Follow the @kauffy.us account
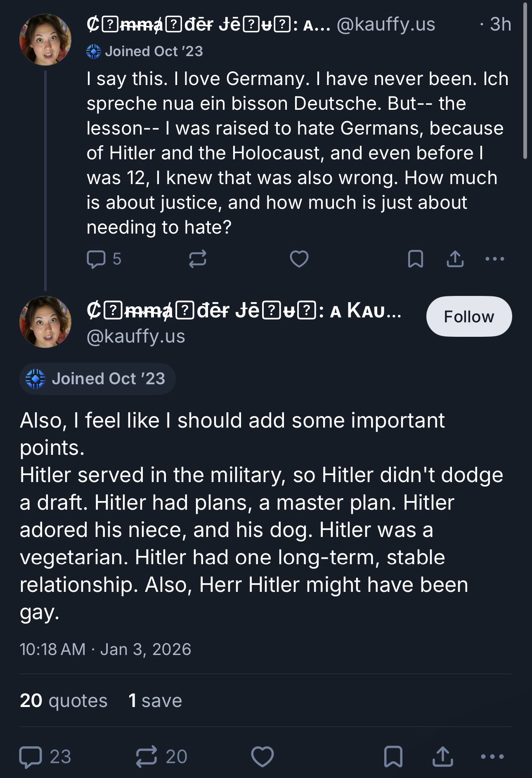The image size is (532, 778). click(x=469, y=317)
